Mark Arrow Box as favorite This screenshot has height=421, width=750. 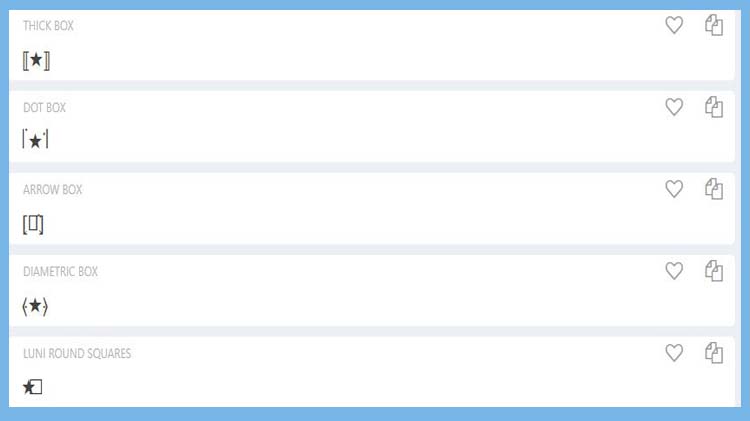point(674,189)
